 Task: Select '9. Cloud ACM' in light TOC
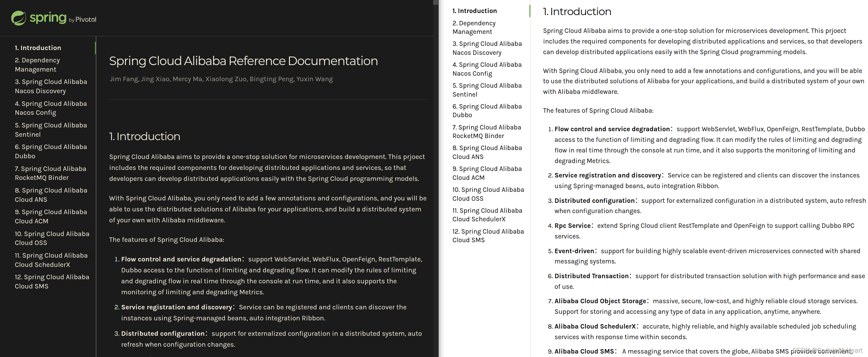click(487, 173)
